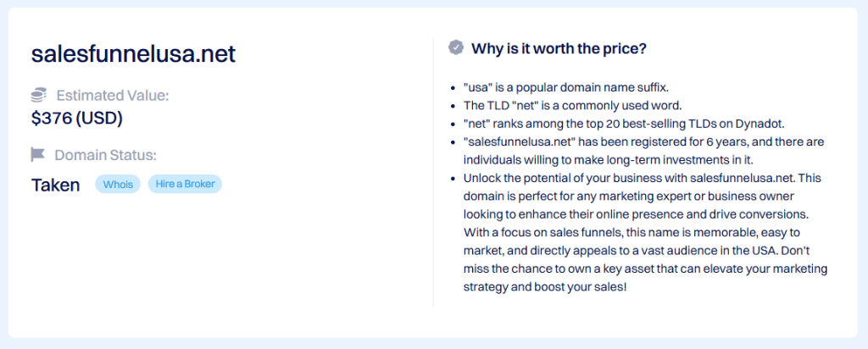Click the flag icon beside Domain Status
The width and height of the screenshot is (868, 349).
tap(38, 155)
